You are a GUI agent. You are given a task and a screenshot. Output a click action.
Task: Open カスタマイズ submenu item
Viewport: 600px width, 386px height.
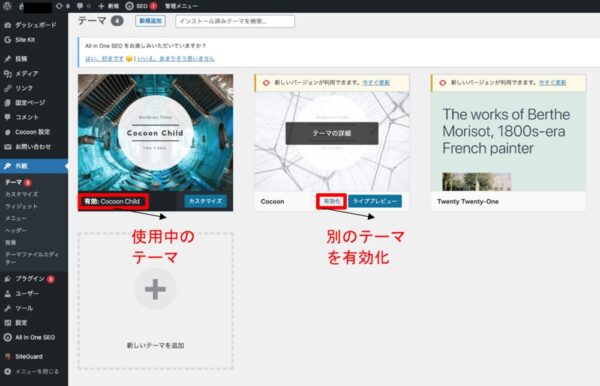pyautogui.click(x=21, y=194)
